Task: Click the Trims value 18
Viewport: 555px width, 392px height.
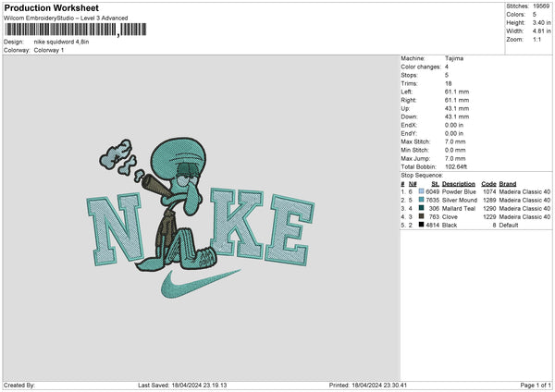Action: (x=448, y=83)
